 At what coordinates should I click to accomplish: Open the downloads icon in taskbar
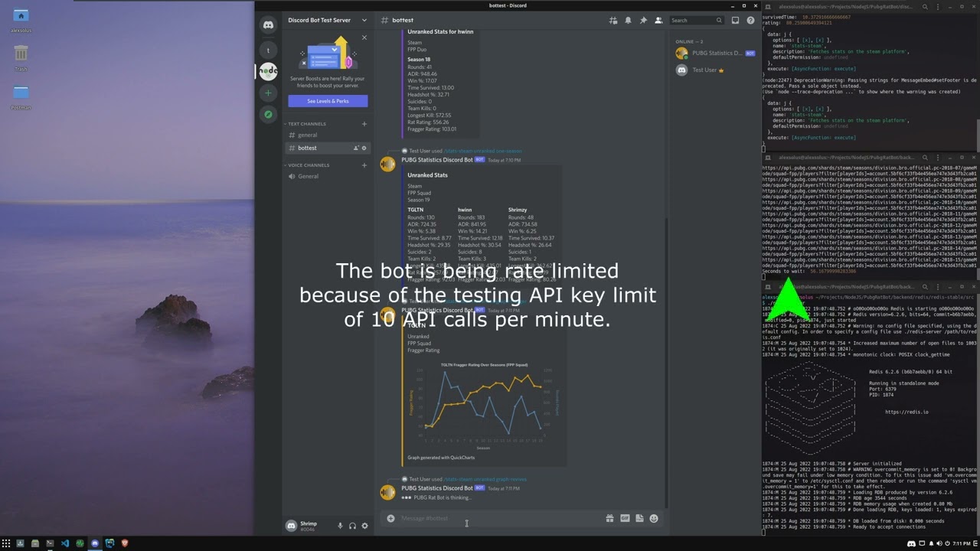tap(20, 543)
